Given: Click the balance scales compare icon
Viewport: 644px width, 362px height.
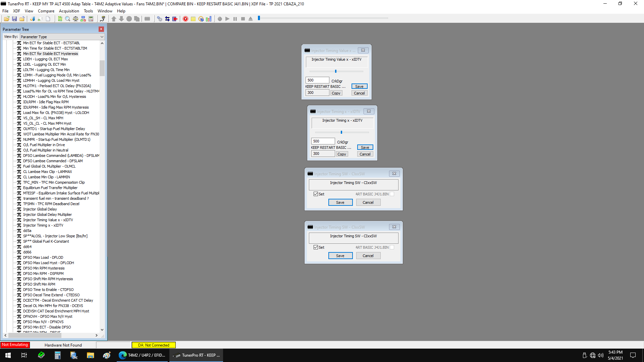Looking at the screenshot, I should pyautogui.click(x=75, y=19).
